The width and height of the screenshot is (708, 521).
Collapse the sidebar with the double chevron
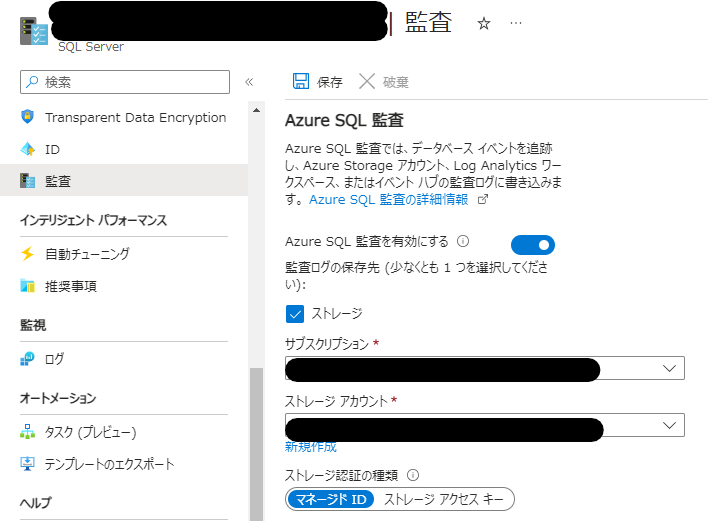pos(249,82)
